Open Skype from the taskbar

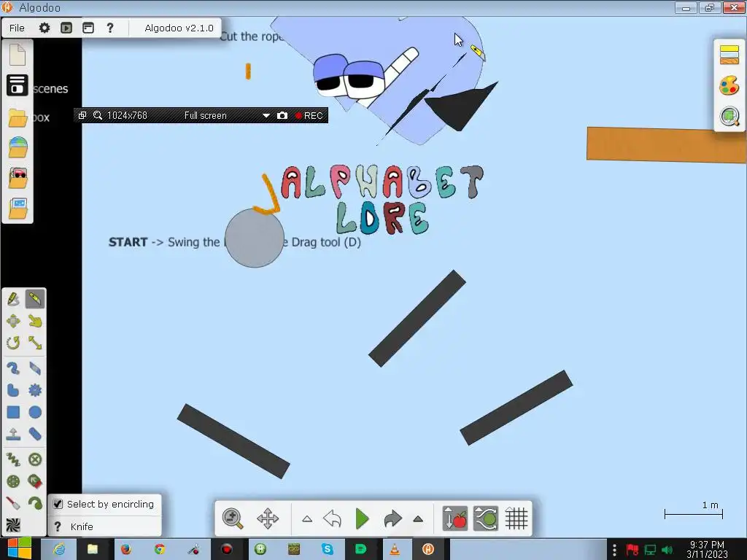(x=328, y=549)
